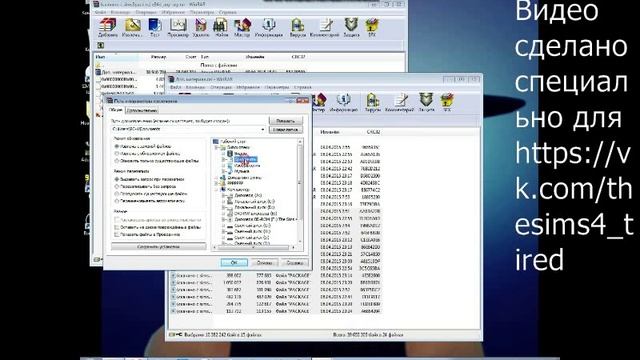Toggle expander next to Компьютер in folder tree
Screen dimensions: 640x360
pyautogui.click(x=217, y=189)
